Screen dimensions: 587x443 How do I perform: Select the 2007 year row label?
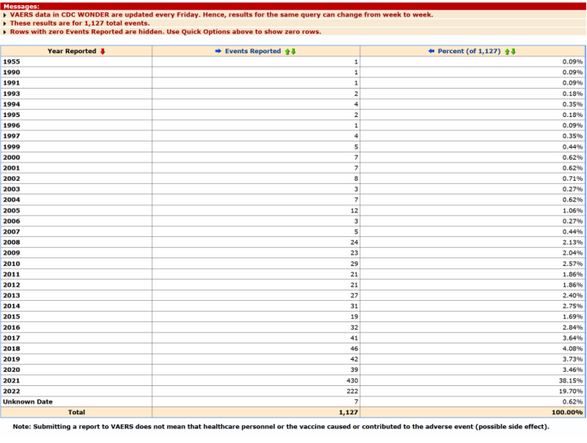[12, 231]
